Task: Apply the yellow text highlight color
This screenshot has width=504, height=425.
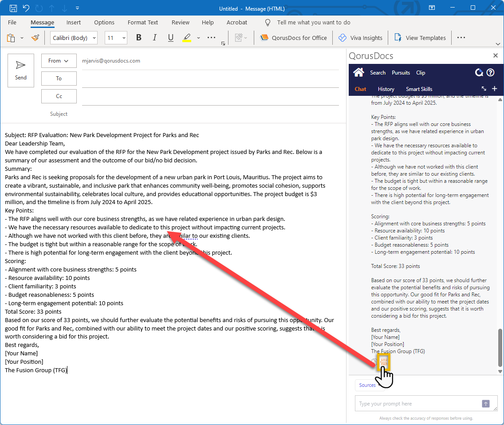Action: 187,38
